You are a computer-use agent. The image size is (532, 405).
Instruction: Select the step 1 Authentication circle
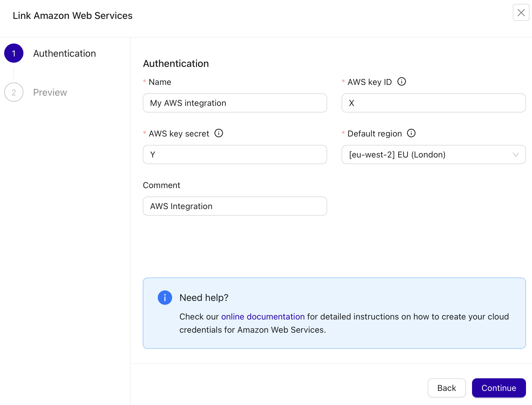pos(13,53)
